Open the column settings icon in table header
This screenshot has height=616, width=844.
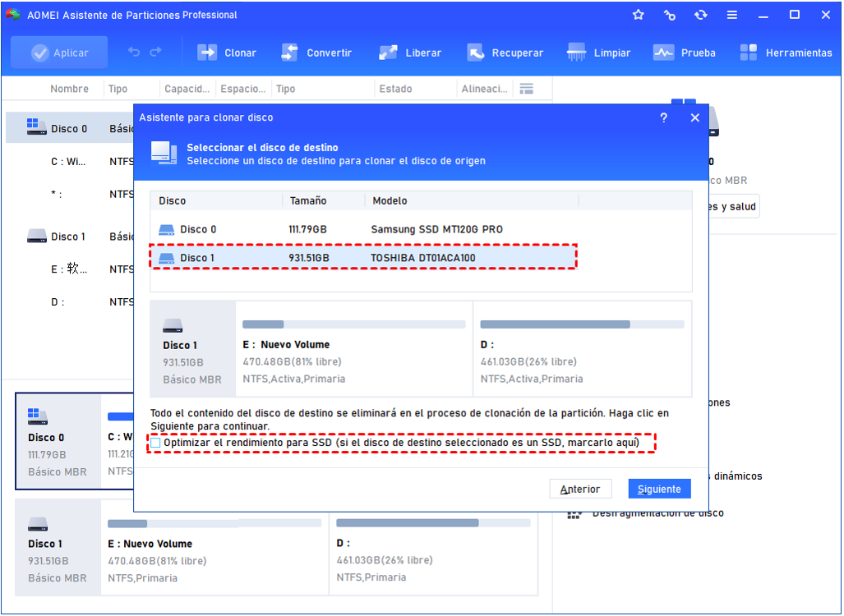pyautogui.click(x=527, y=89)
